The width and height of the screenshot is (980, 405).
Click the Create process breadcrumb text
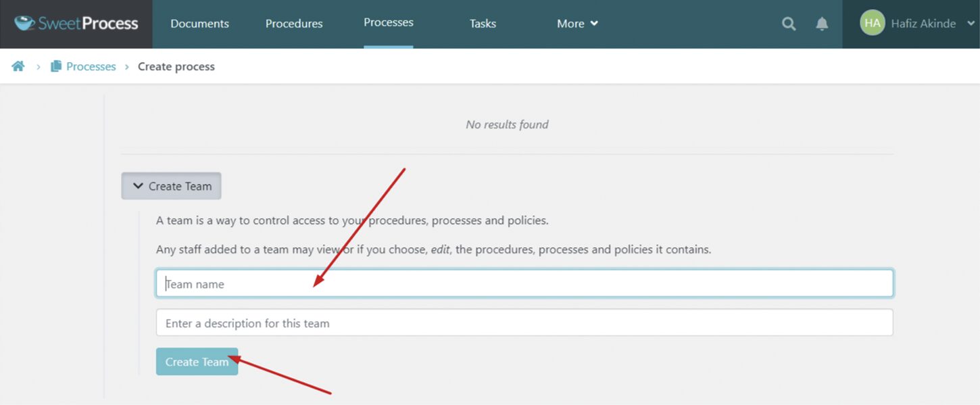(x=176, y=66)
